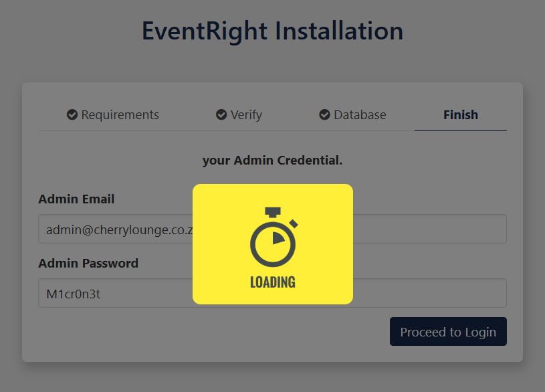Click the Admin Password label
The height and width of the screenshot is (392, 545).
(x=88, y=264)
